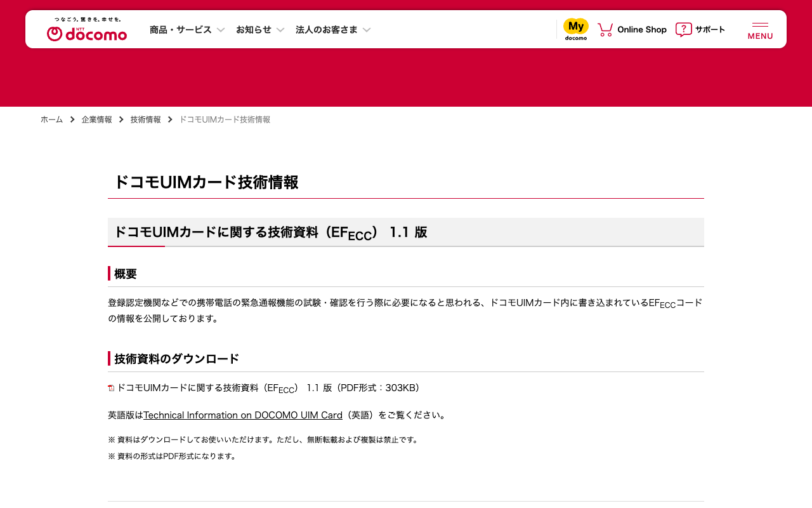Click the note about 無断転載および複製は禁止
This screenshot has width=812, height=508.
[264, 439]
